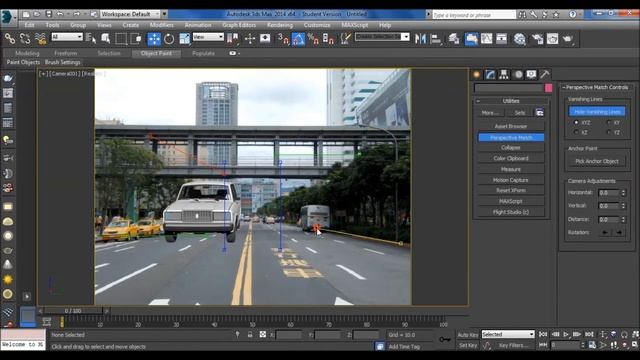The image size is (640, 360).
Task: Open Render Setup icon
Action: (538, 39)
